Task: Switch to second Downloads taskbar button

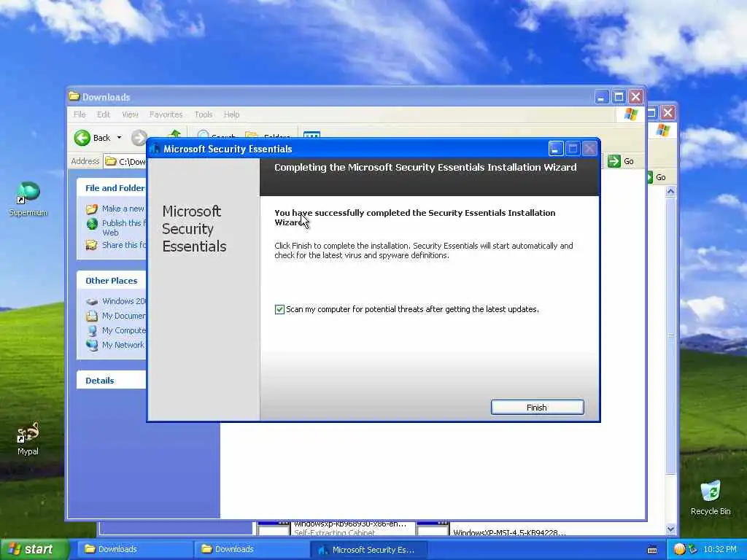Action: (250, 549)
